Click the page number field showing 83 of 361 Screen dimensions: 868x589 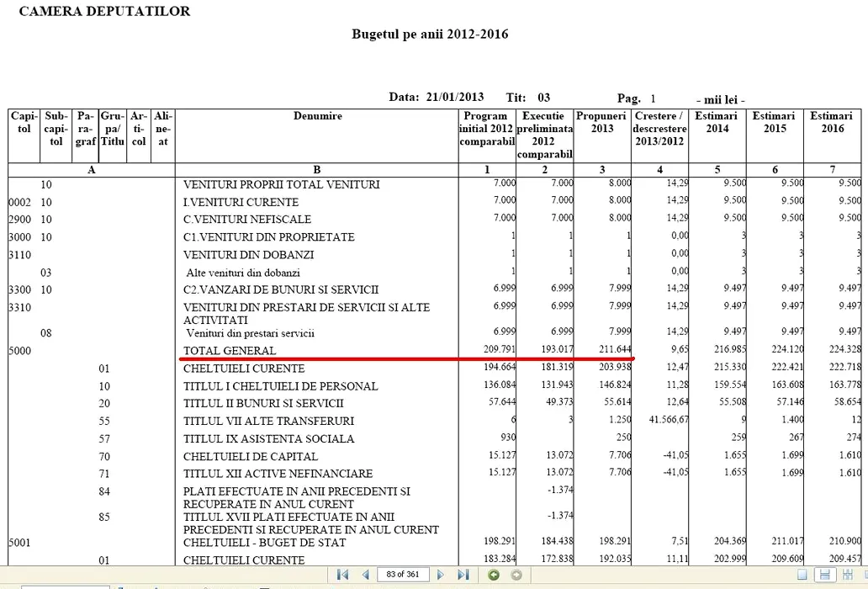pos(402,575)
